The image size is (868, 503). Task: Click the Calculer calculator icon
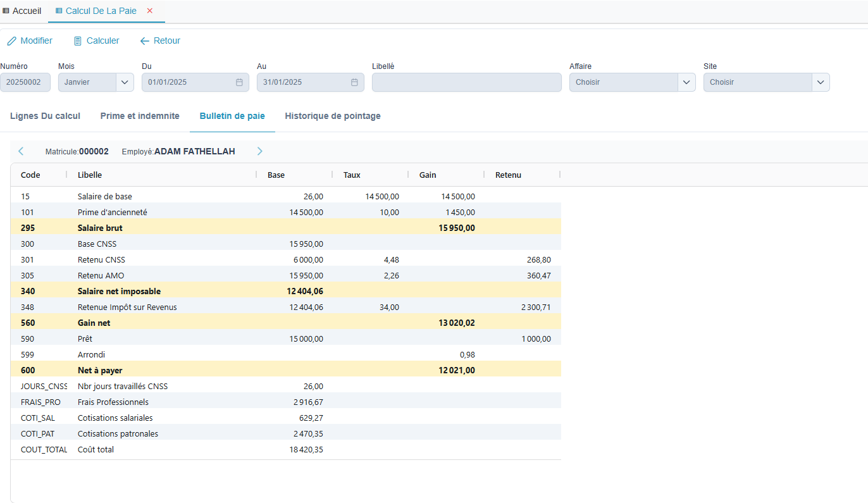pos(78,41)
